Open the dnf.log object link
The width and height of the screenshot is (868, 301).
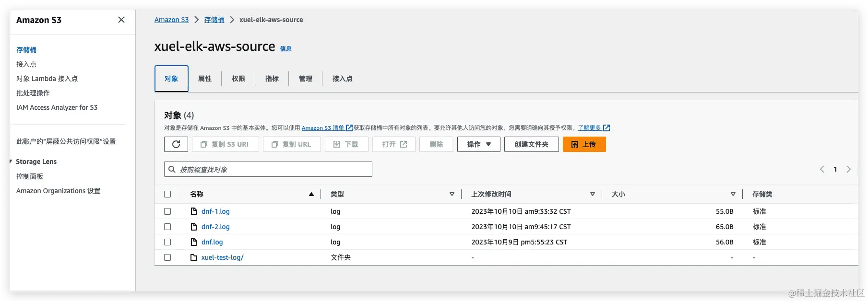pyautogui.click(x=212, y=242)
